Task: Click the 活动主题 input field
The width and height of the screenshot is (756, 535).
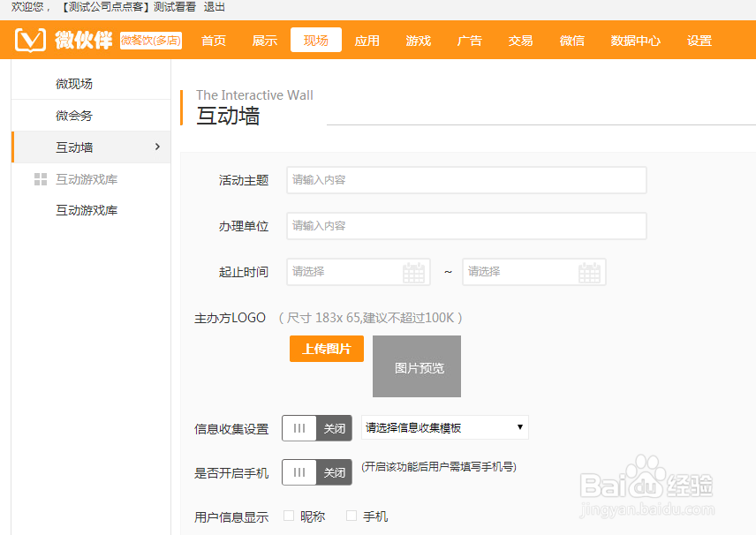Action: point(466,179)
